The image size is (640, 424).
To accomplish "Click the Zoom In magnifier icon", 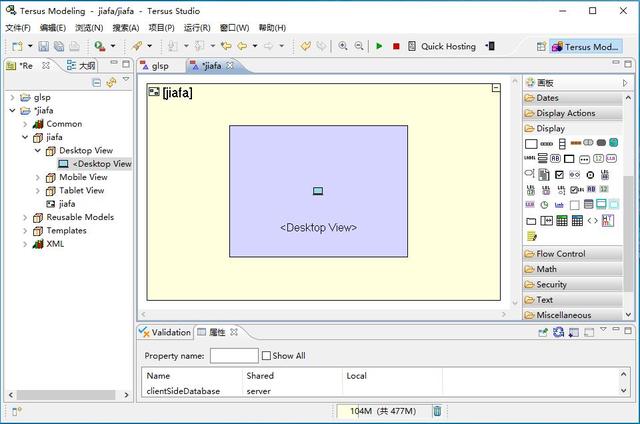I will (343, 46).
